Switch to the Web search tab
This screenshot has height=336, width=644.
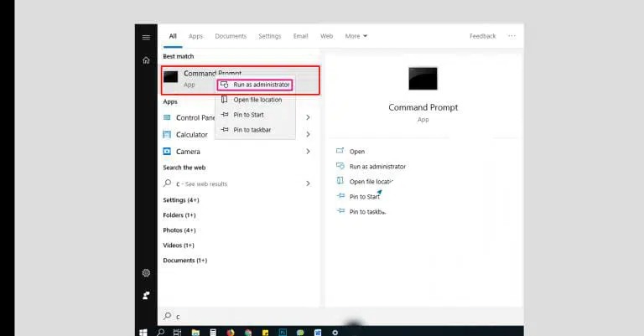click(x=326, y=36)
